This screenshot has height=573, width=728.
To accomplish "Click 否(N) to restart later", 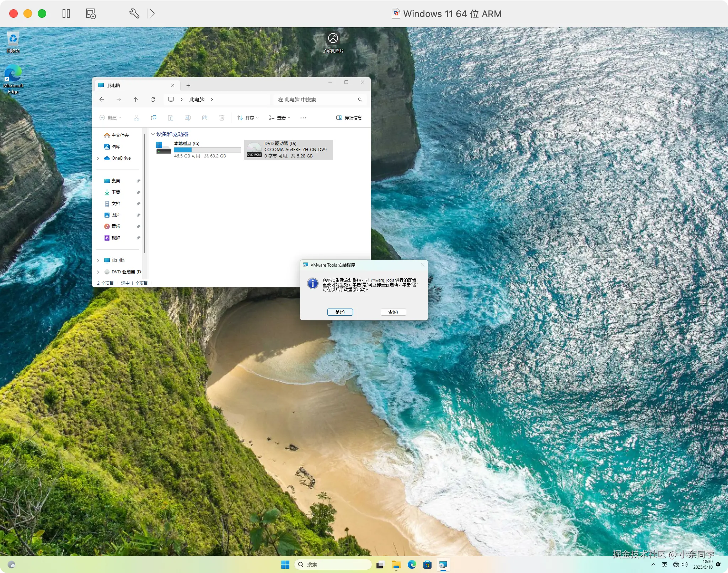I will pos(393,312).
